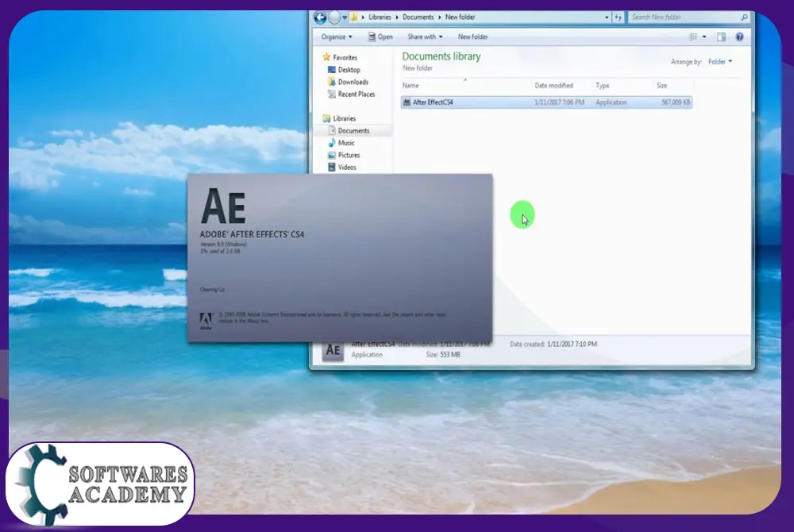
Task: Select New folder in address breadcrumb
Action: click(x=461, y=17)
